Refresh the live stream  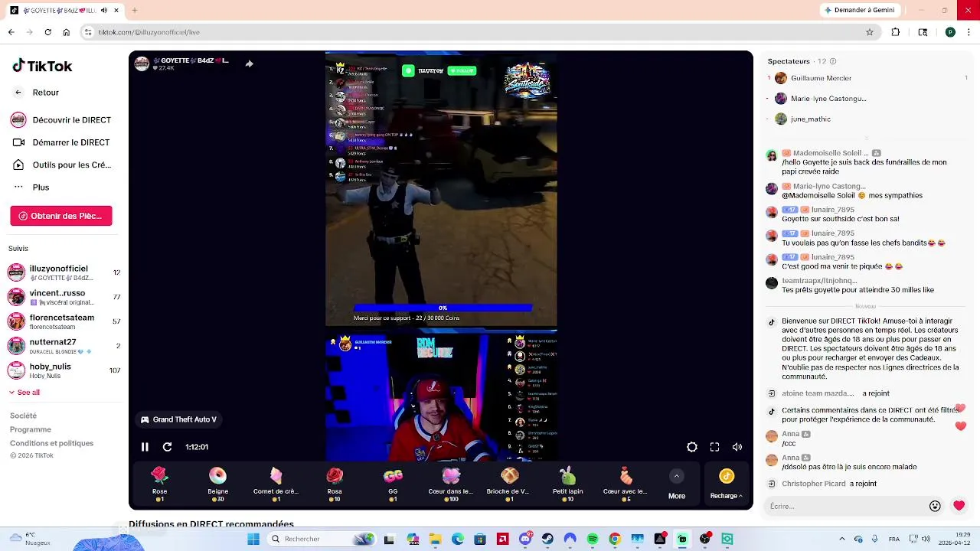167,447
